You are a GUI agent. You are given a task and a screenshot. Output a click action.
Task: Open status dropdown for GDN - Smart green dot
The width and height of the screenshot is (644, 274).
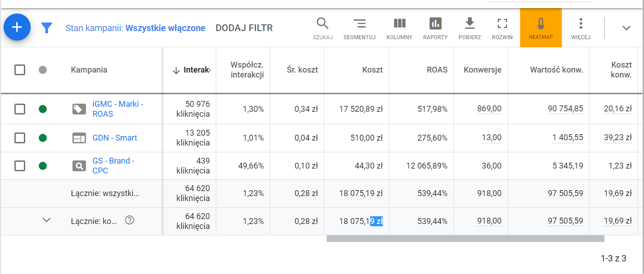(x=43, y=138)
